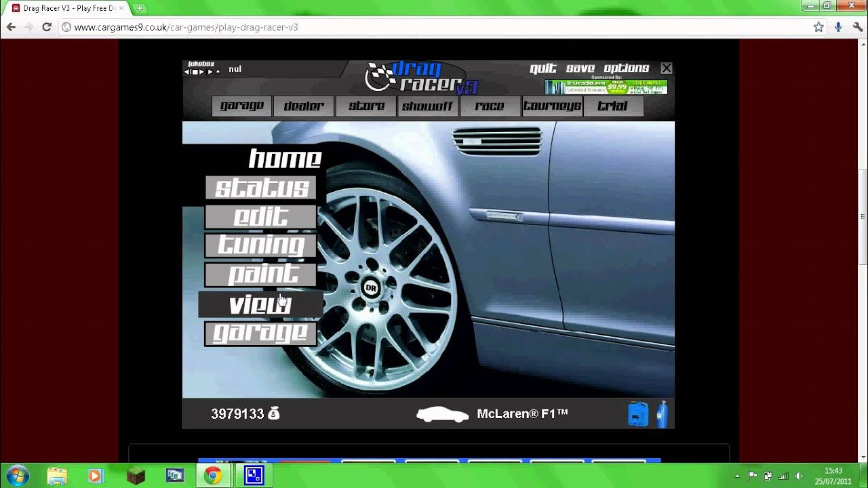This screenshot has height=488, width=868.
Task: Click the jukebox previous track button
Action: point(188,72)
